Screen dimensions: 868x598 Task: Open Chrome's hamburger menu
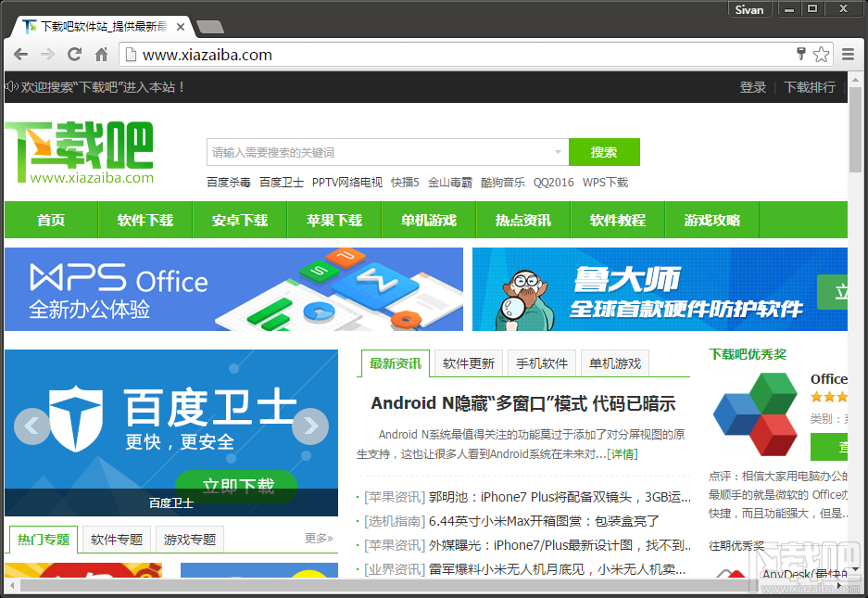(849, 55)
